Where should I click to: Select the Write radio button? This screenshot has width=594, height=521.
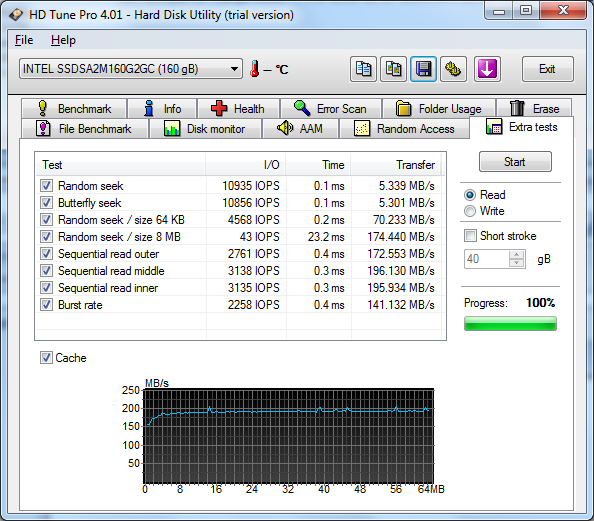470,211
